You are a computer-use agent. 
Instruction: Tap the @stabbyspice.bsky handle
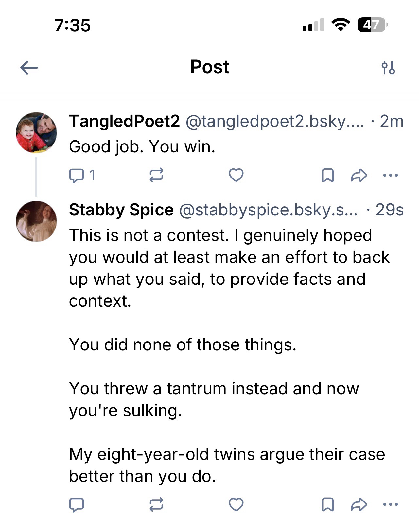click(x=268, y=210)
